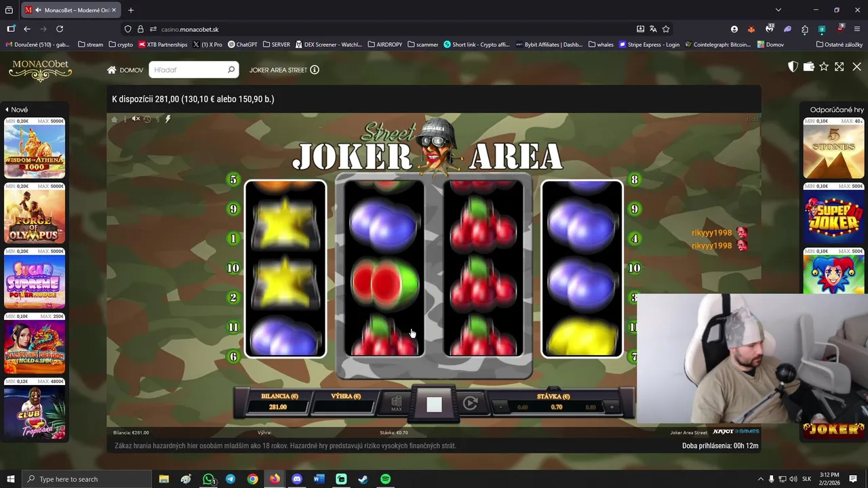This screenshot has width=868, height=488.
Task: Close the game with the X icon
Action: tap(856, 66)
